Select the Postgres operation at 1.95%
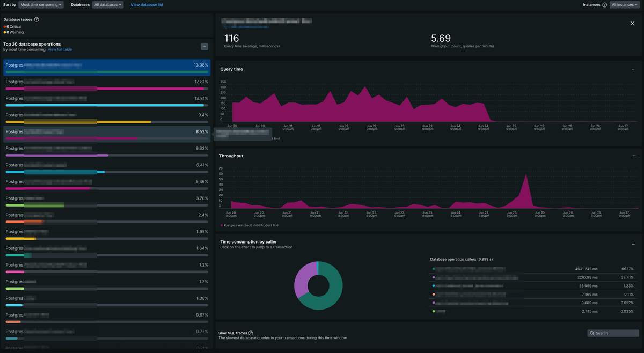Screen dimensions: 644x353 107,234
